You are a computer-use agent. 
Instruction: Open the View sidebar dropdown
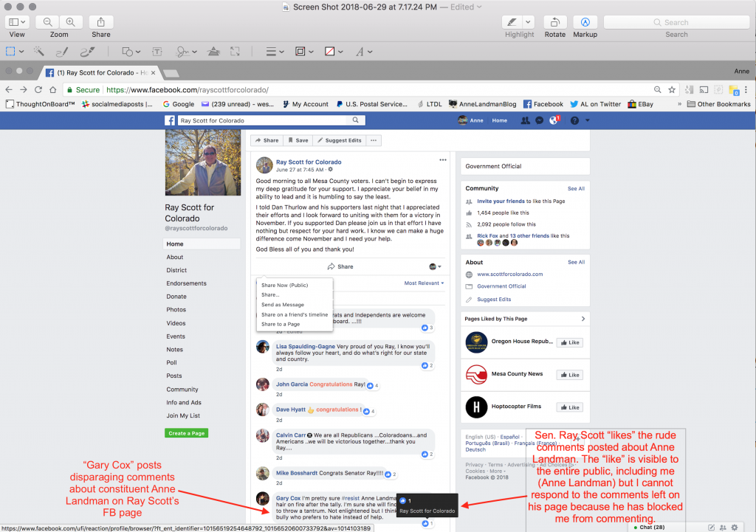pos(17,22)
